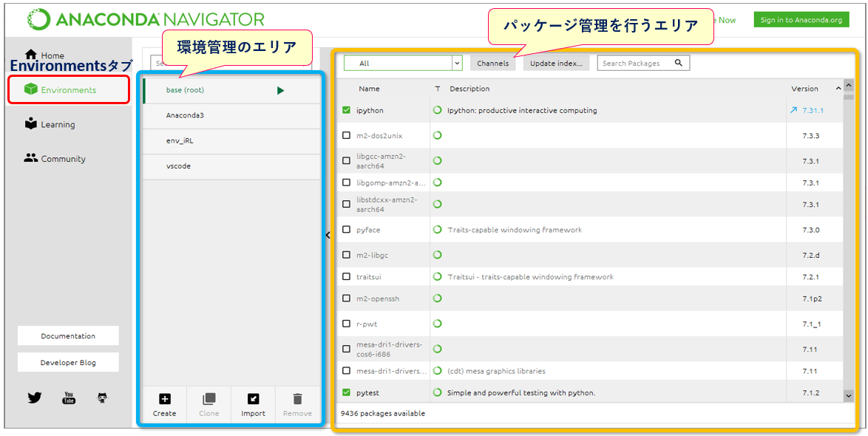Image resolution: width=868 pixels, height=436 pixels.
Task: Click the Update index... button
Action: [556, 63]
